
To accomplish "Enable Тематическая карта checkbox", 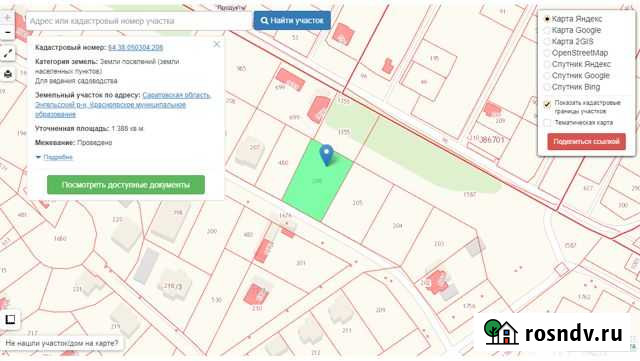I will click(547, 123).
